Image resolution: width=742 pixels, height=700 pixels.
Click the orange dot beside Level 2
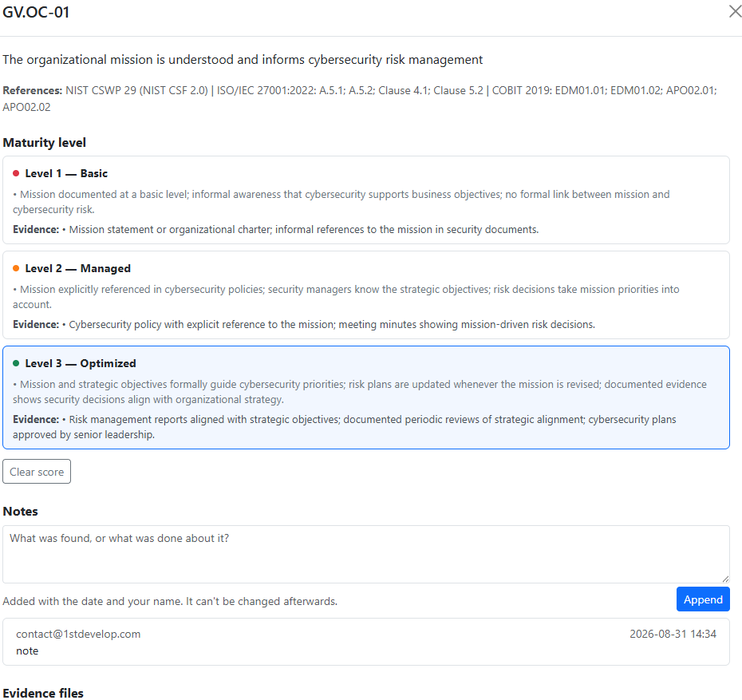click(x=16, y=268)
